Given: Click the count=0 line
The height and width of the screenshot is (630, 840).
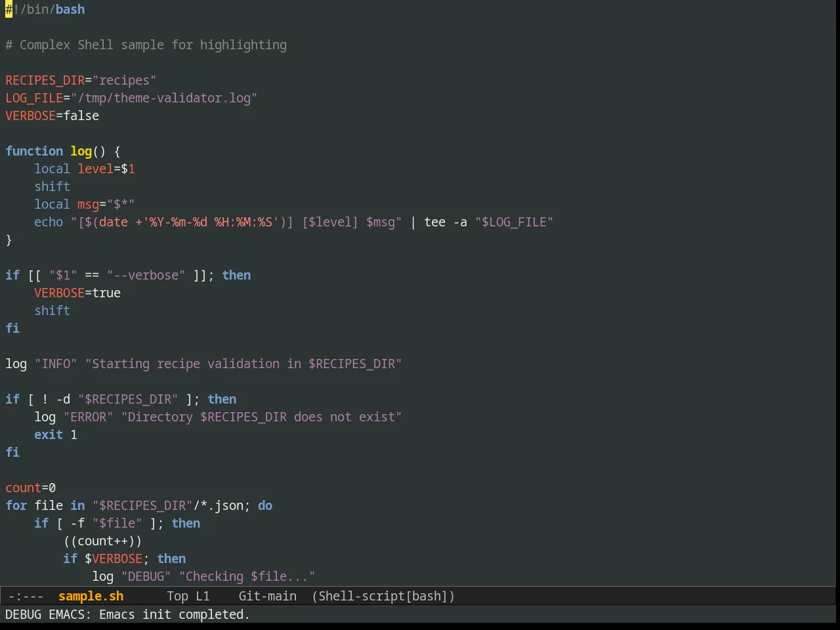Looking at the screenshot, I should click(31, 488).
